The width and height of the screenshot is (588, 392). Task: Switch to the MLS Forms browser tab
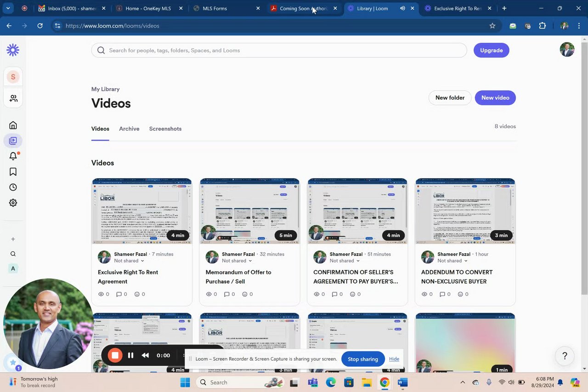click(226, 8)
